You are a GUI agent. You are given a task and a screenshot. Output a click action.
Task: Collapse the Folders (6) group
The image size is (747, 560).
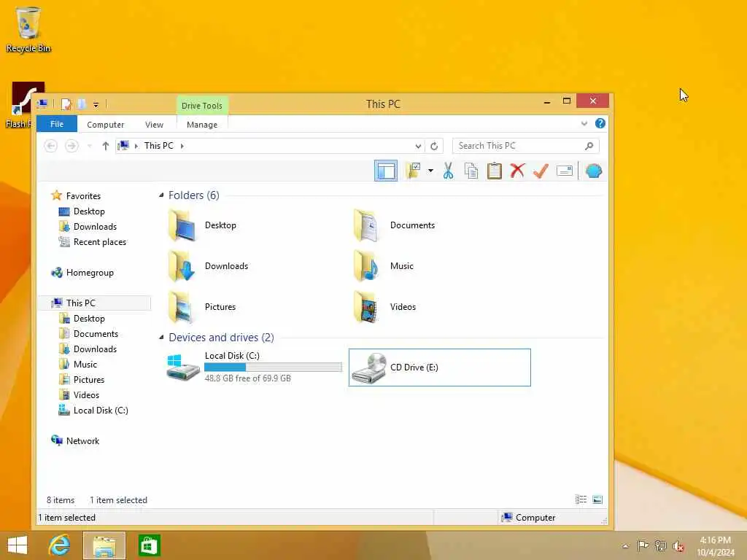tap(161, 195)
